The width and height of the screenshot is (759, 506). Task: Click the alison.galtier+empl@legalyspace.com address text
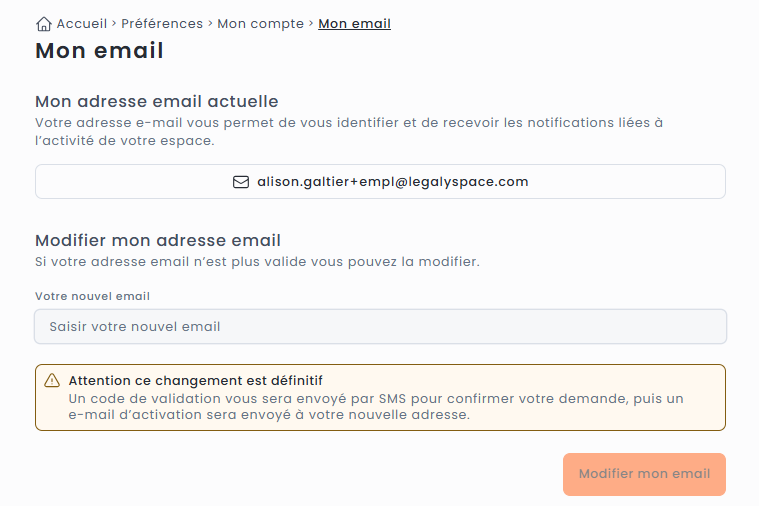pyautogui.click(x=392, y=182)
